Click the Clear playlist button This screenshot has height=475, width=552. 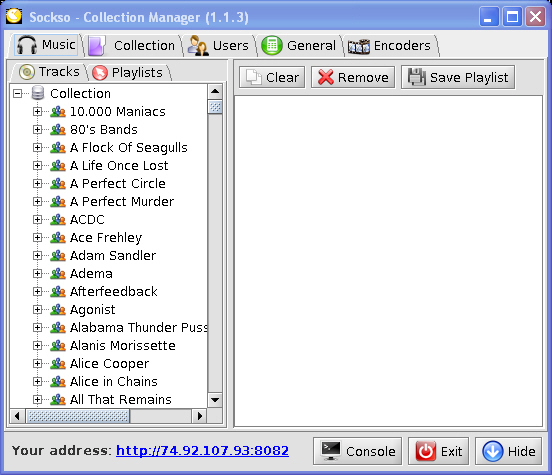272,77
